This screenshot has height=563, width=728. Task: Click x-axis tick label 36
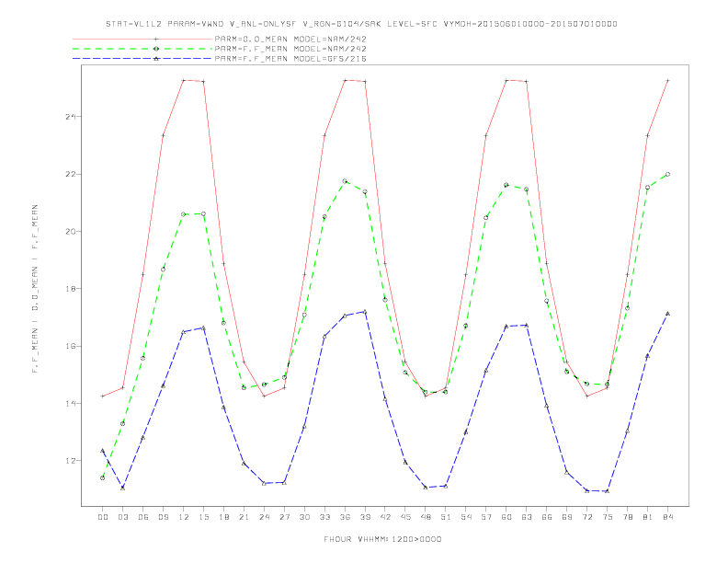345,517
